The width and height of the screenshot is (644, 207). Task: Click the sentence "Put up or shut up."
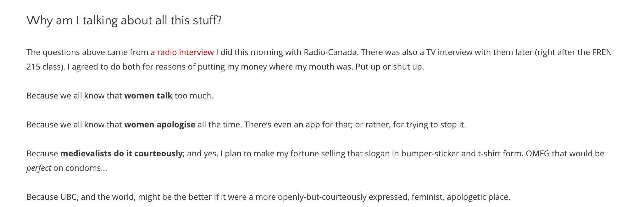(x=390, y=67)
